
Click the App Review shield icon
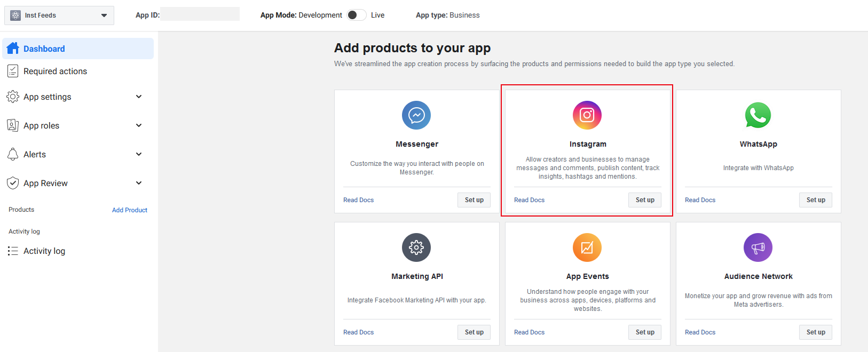[x=13, y=183]
